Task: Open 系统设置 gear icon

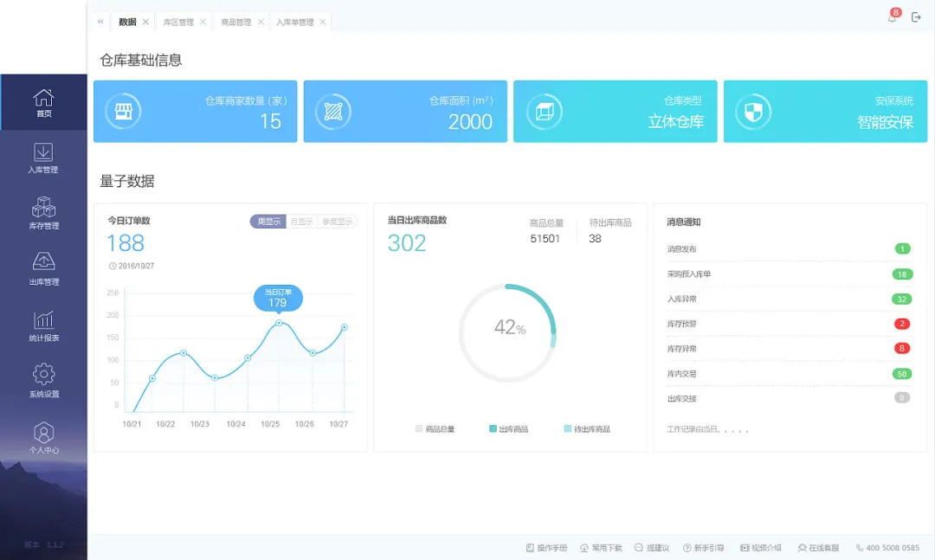Action: click(x=43, y=374)
